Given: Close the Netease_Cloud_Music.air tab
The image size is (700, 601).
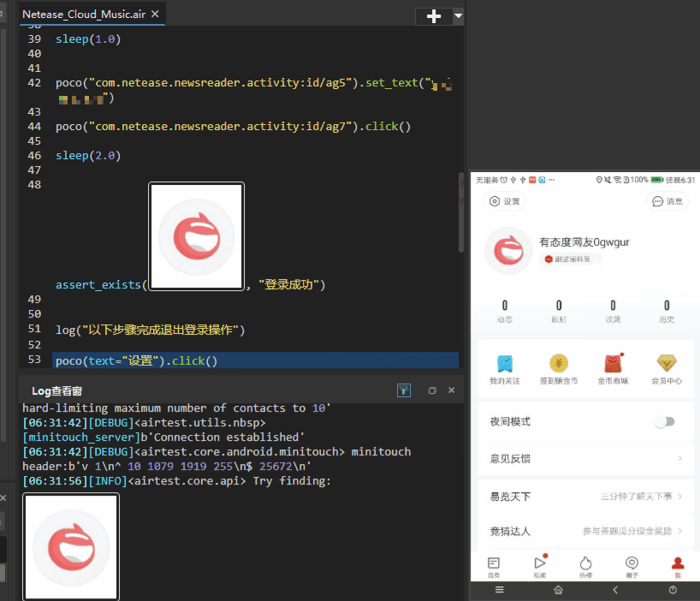Looking at the screenshot, I should (155, 14).
